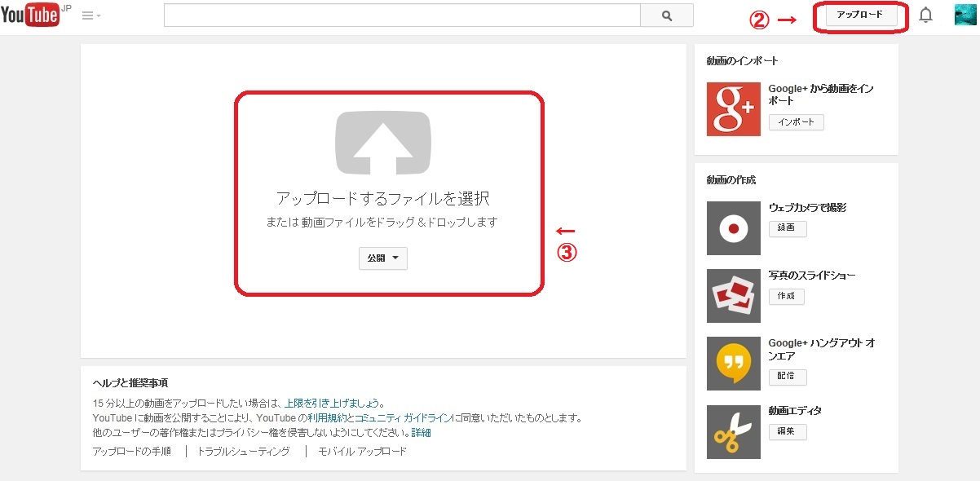Click the Google+ icon
This screenshot has width=980, height=481.
pyautogui.click(x=733, y=109)
